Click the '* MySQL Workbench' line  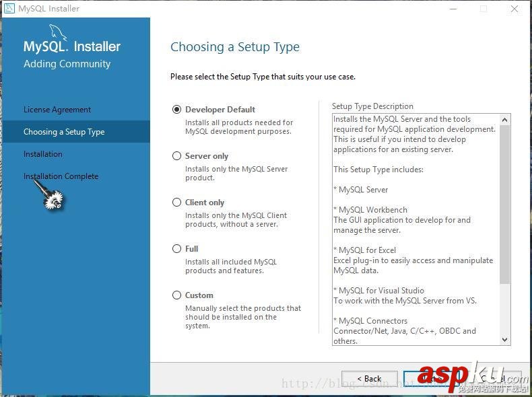370,210
